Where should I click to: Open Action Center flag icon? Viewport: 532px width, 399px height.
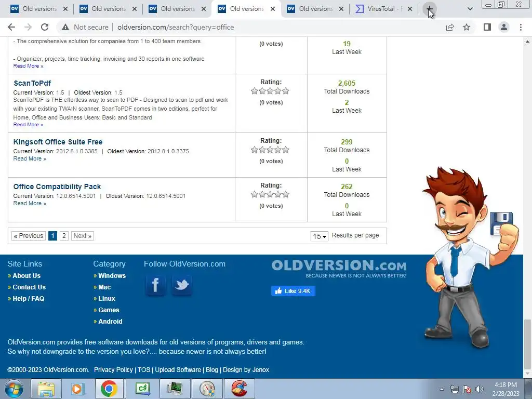click(x=467, y=389)
